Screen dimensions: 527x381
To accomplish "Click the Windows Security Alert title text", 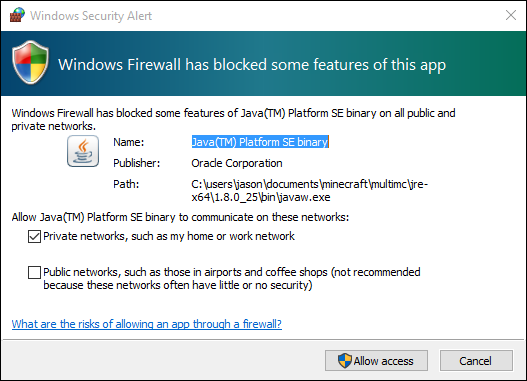I will 91,16.
